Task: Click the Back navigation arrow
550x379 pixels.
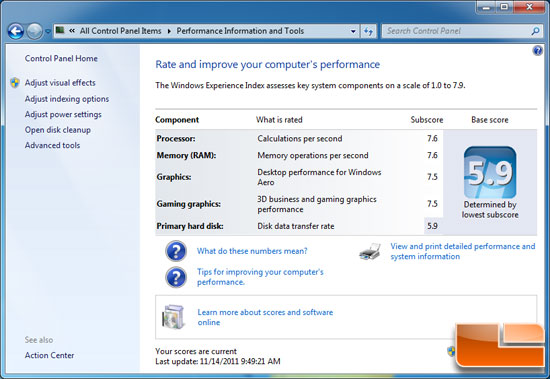Action: pos(16,32)
